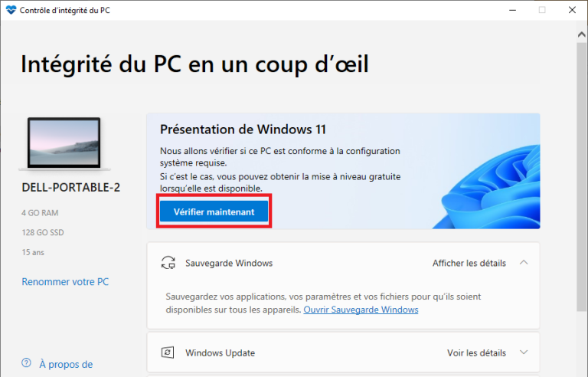588x377 pixels.
Task: Open the Ouvrir Sauvegarde Windows link
Action: [x=361, y=310]
